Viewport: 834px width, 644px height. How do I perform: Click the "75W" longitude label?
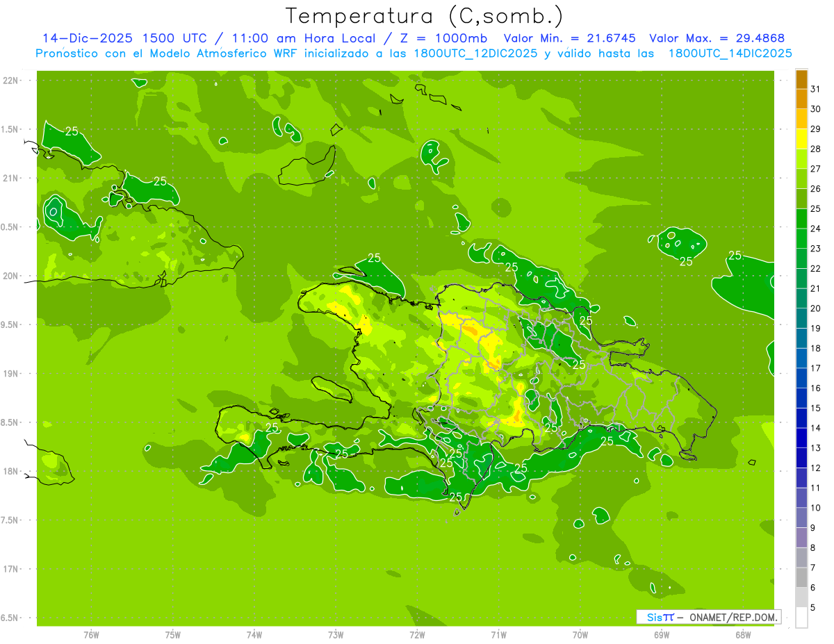click(172, 635)
